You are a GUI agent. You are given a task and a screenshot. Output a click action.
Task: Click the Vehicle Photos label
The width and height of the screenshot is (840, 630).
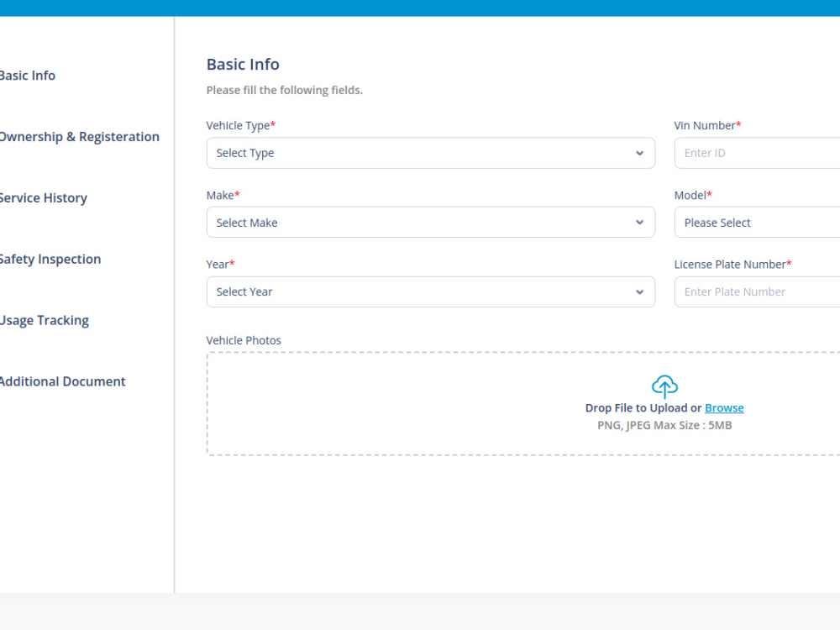(x=244, y=340)
